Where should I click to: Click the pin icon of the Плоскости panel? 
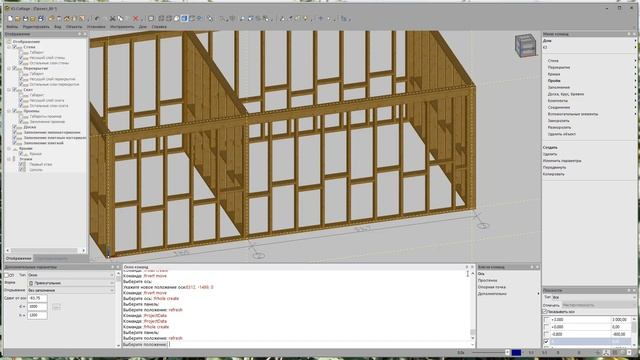(x=629, y=290)
